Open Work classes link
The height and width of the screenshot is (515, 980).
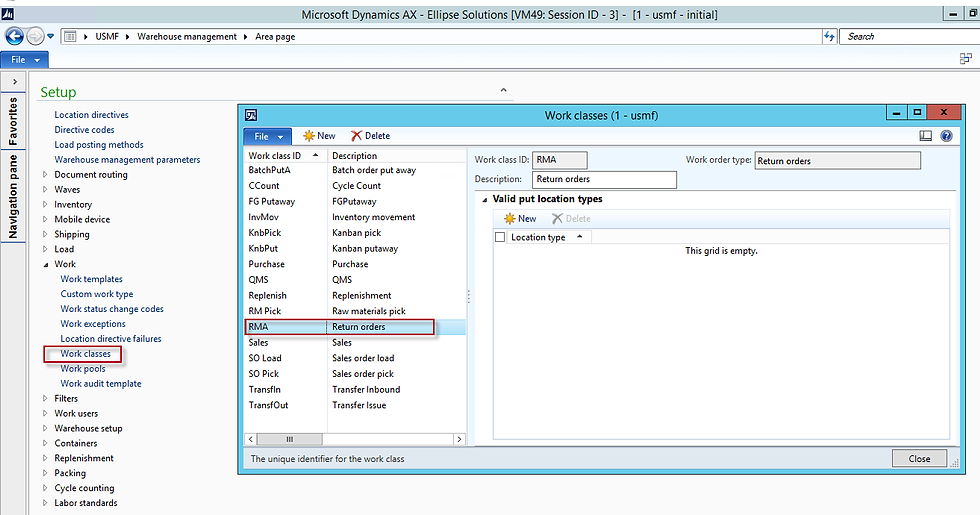(x=85, y=354)
